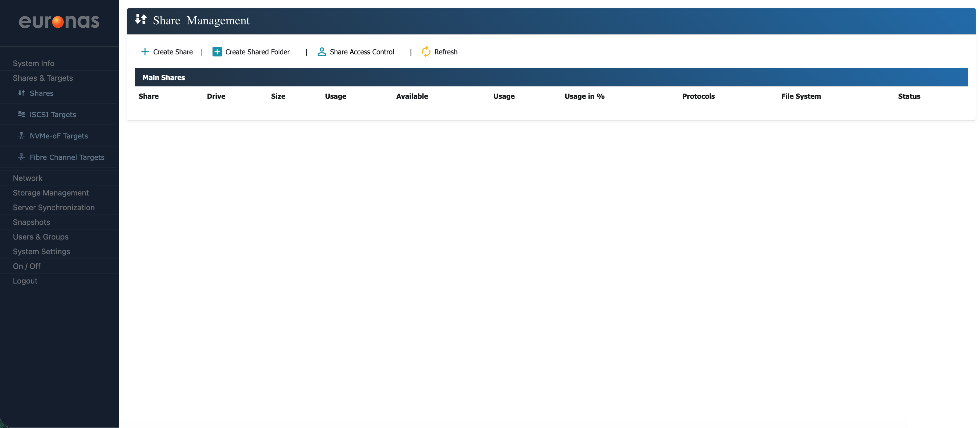980x428 pixels.
Task: Click the iSCSI Targets sidebar icon
Action: pyautogui.click(x=22, y=114)
